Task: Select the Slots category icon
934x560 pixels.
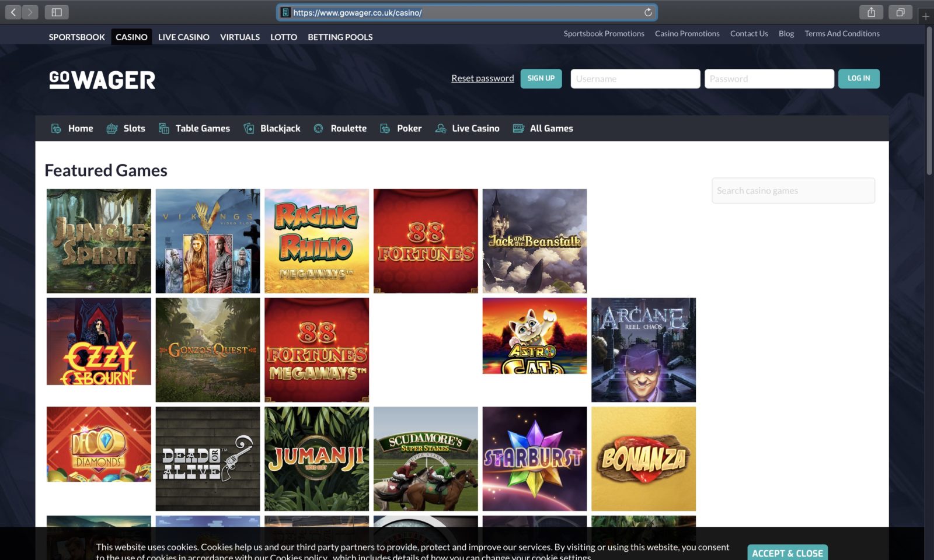Action: pyautogui.click(x=111, y=128)
